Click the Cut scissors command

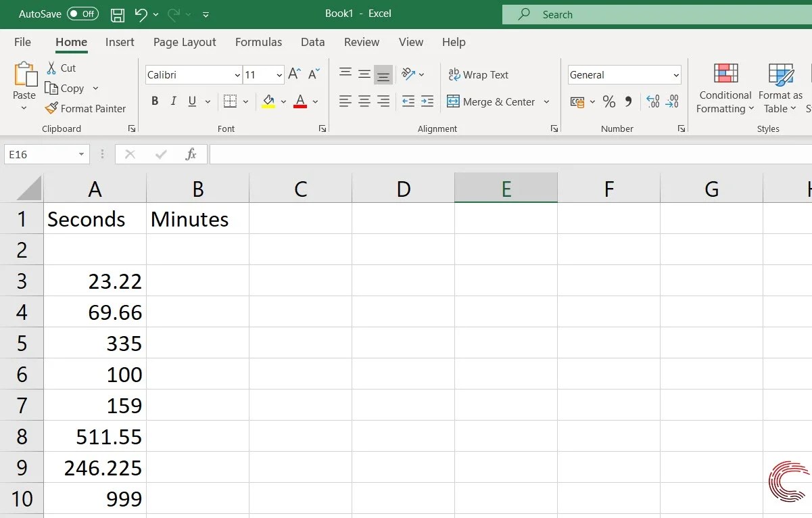[61, 68]
